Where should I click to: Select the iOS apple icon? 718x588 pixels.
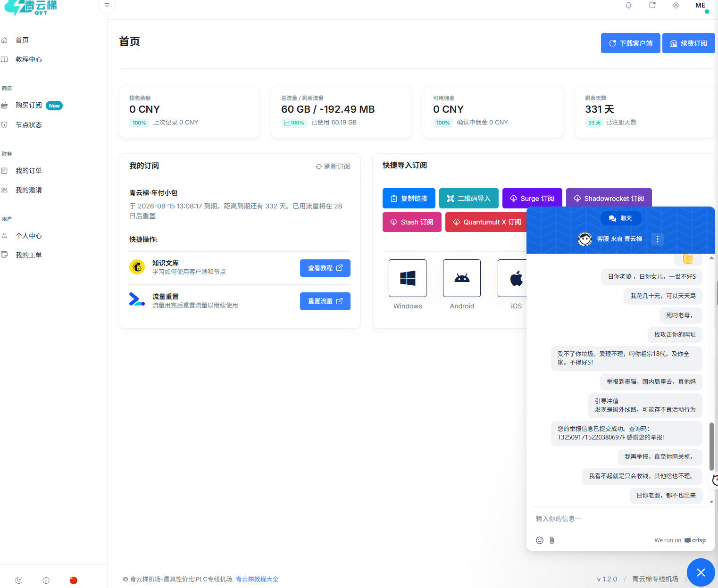(x=516, y=278)
